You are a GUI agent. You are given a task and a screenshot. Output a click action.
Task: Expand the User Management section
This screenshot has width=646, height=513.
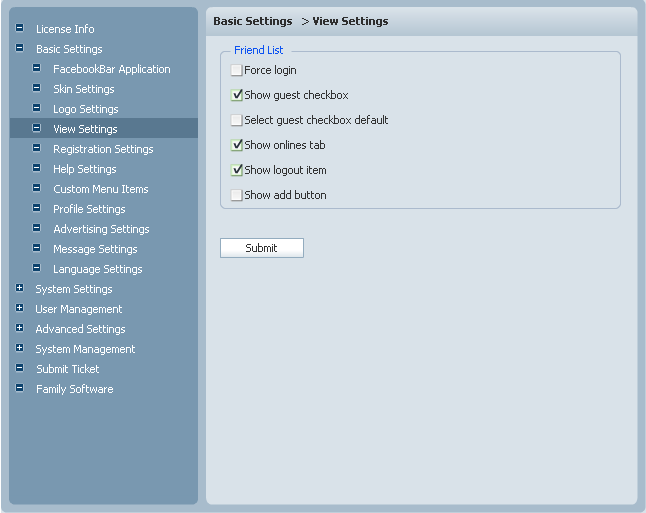tap(19, 308)
